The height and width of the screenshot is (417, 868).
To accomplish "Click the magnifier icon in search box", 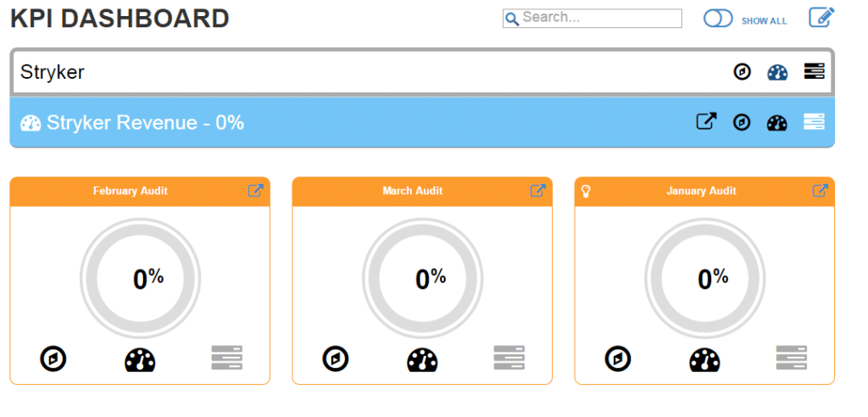I will point(513,19).
